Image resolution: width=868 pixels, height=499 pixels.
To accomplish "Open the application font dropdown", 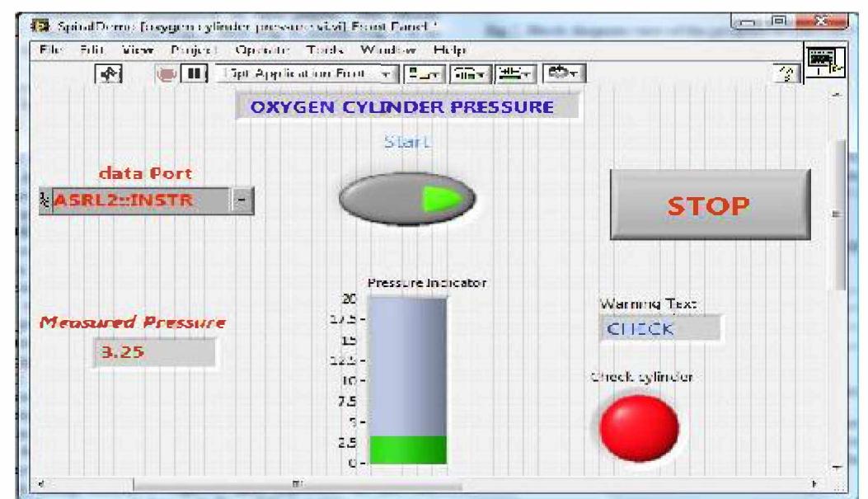I will tap(307, 73).
